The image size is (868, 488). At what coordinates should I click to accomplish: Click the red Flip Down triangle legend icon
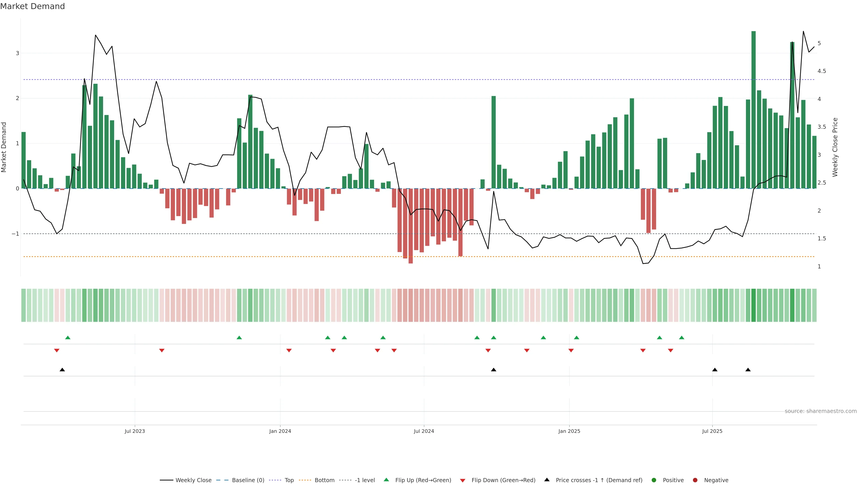click(463, 480)
